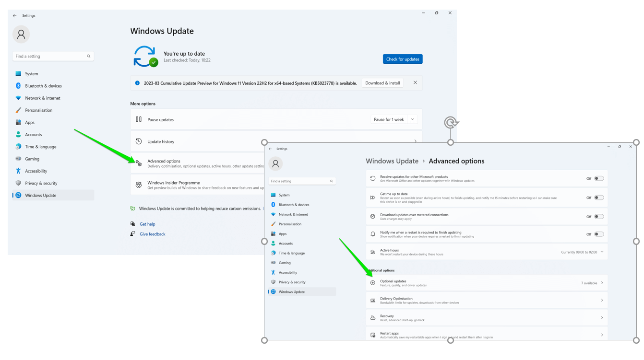Click the back arrow in the front Settings window
Viewport: 644px width, 360px height.
click(270, 149)
